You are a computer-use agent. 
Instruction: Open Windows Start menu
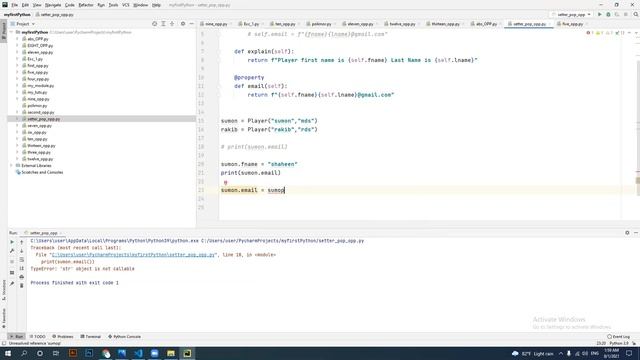click(8, 353)
